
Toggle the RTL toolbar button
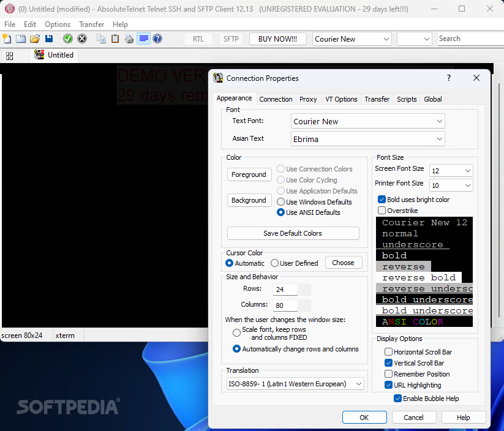pos(198,39)
